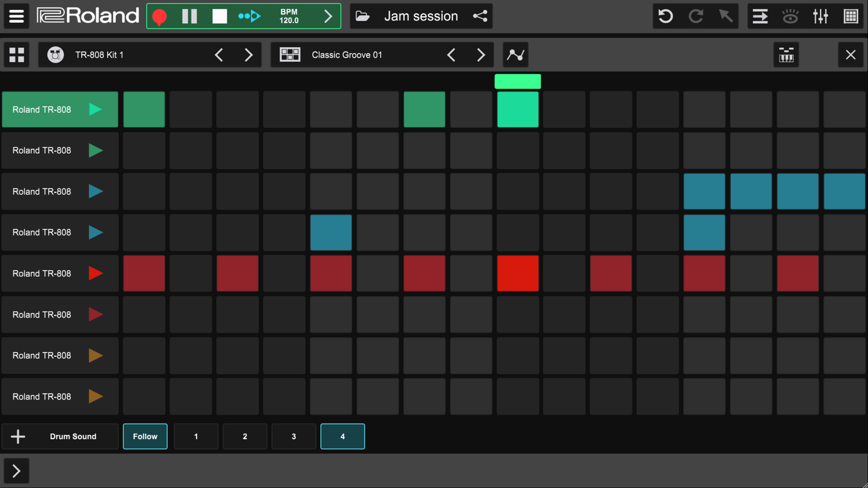Expand Classic Groove 01 pattern selector

290,55
